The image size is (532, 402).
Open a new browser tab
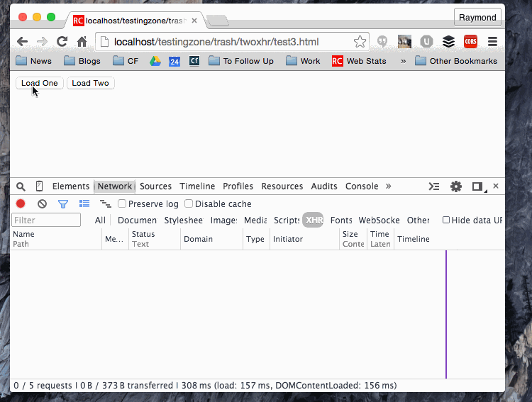tap(218, 21)
